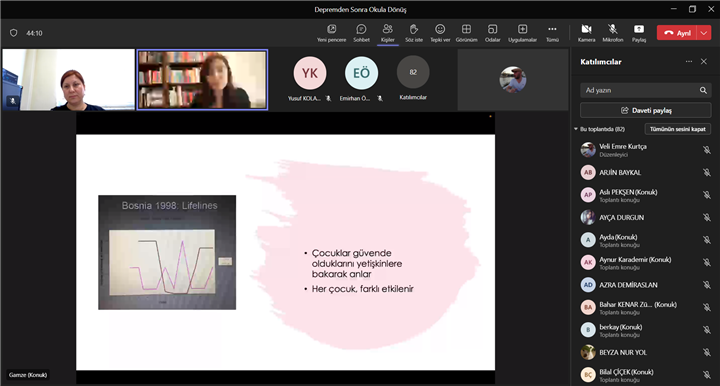The height and width of the screenshot is (386, 720).
Task: Click mic icon for Aynur Karademir
Action: [707, 263]
